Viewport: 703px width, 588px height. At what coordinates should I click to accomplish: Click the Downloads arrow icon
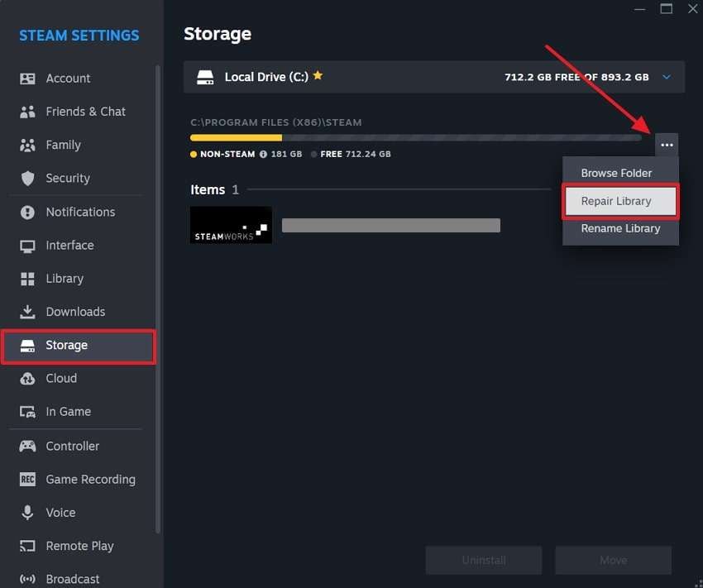(x=27, y=312)
